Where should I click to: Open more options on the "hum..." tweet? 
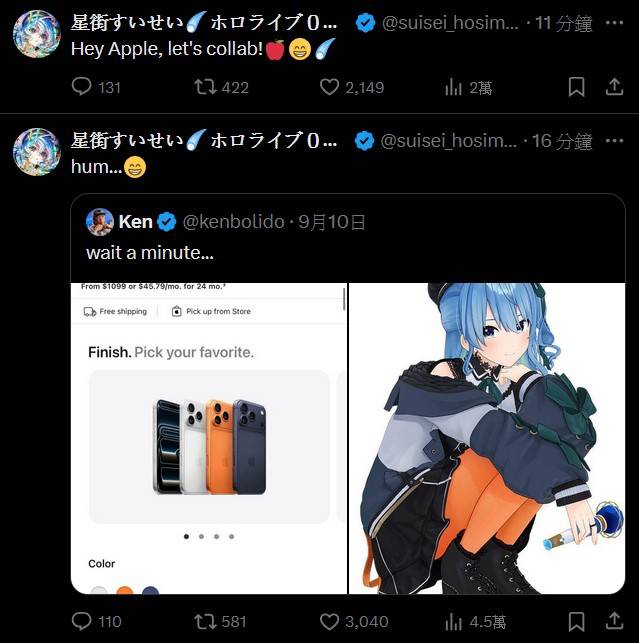coord(614,141)
